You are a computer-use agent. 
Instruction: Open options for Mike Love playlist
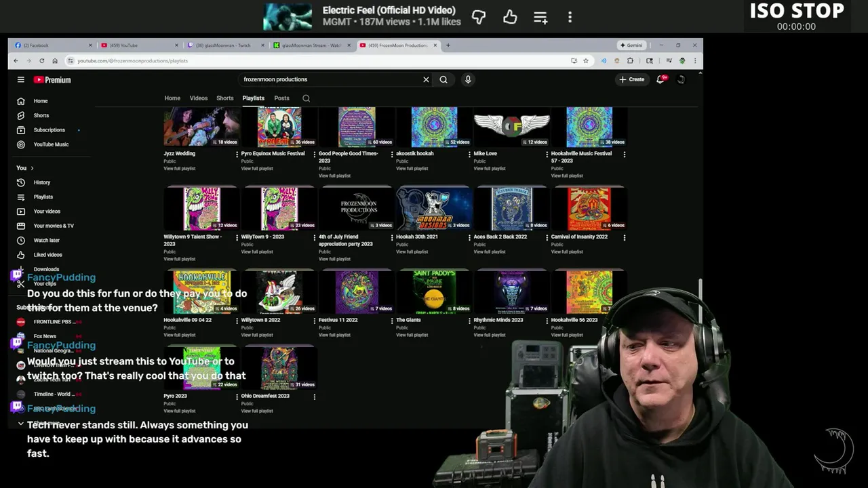pos(547,155)
